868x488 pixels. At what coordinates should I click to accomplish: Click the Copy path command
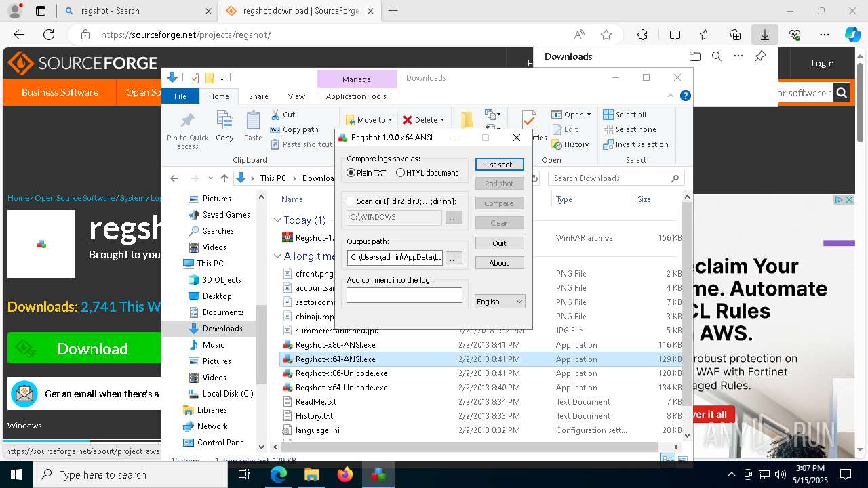click(x=294, y=129)
